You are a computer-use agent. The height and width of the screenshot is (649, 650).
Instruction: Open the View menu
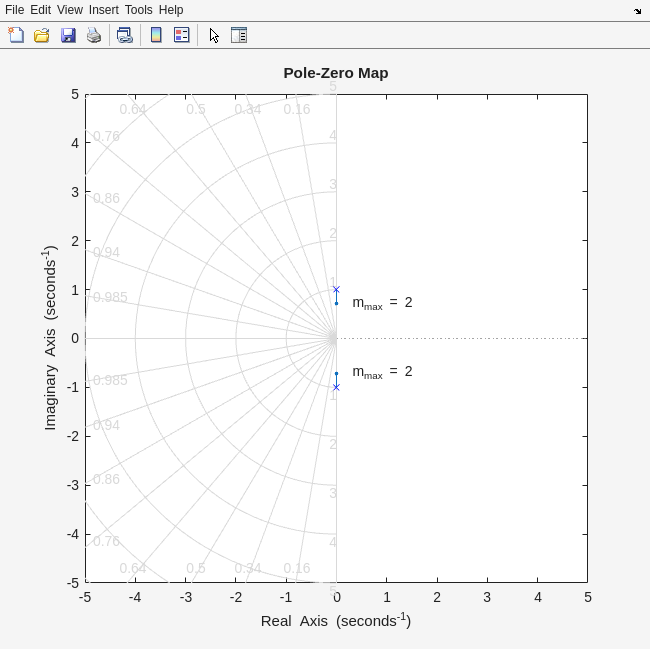tap(70, 10)
